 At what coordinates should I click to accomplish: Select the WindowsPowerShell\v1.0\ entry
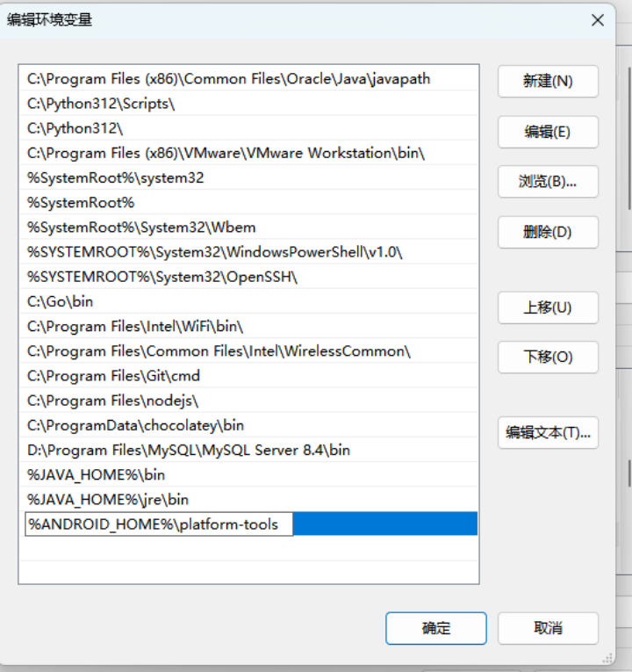[248, 252]
